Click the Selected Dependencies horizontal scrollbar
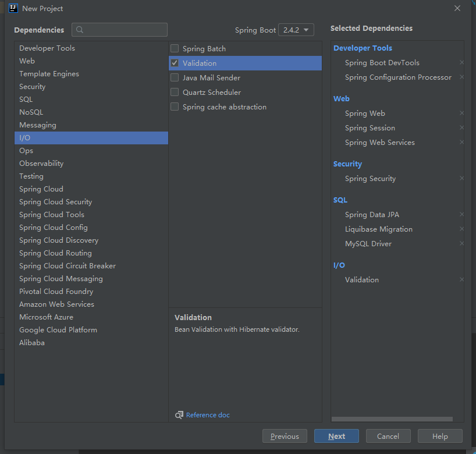This screenshot has width=476, height=454. coord(392,419)
